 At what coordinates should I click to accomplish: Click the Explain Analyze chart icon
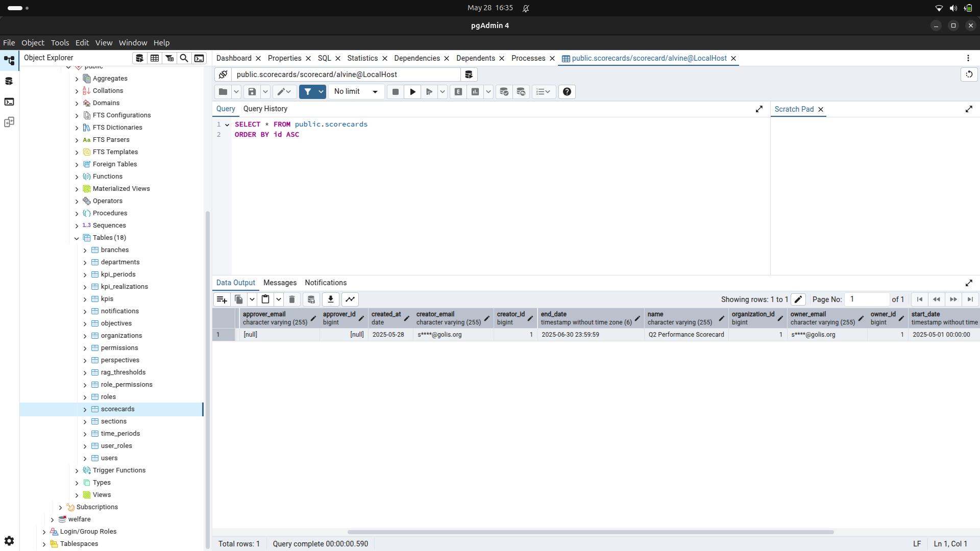[x=475, y=92]
